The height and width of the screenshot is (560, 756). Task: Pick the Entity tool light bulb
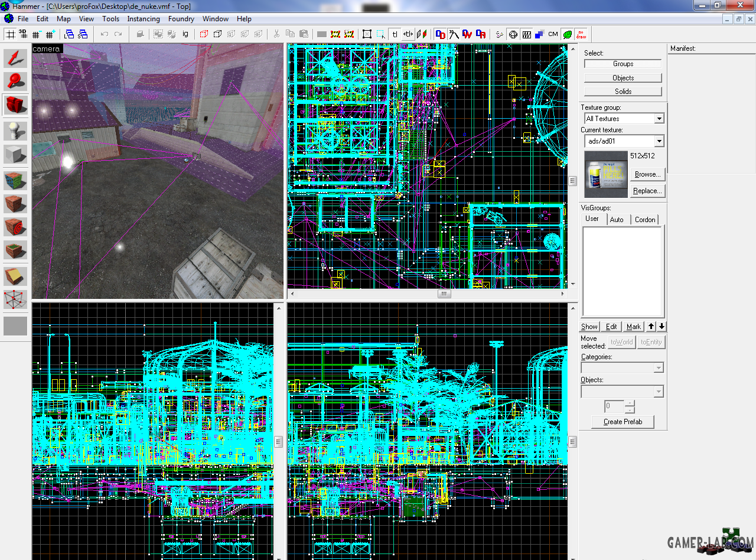(16, 131)
